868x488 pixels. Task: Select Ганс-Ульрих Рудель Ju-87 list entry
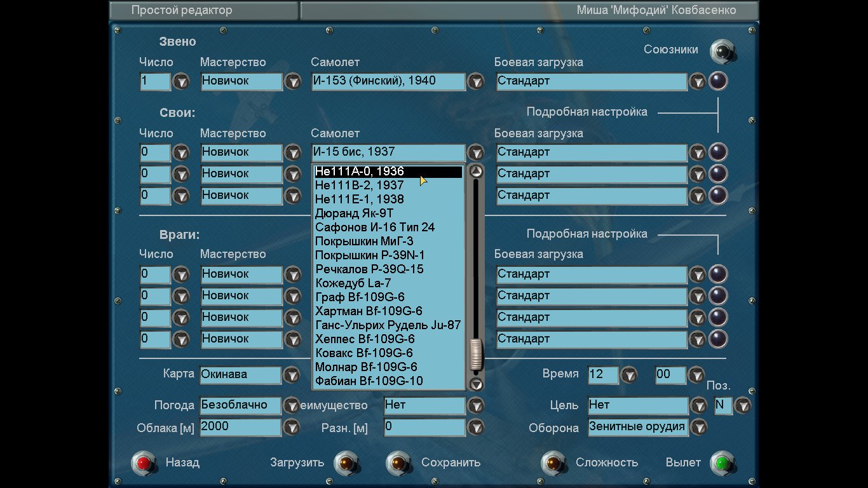388,325
